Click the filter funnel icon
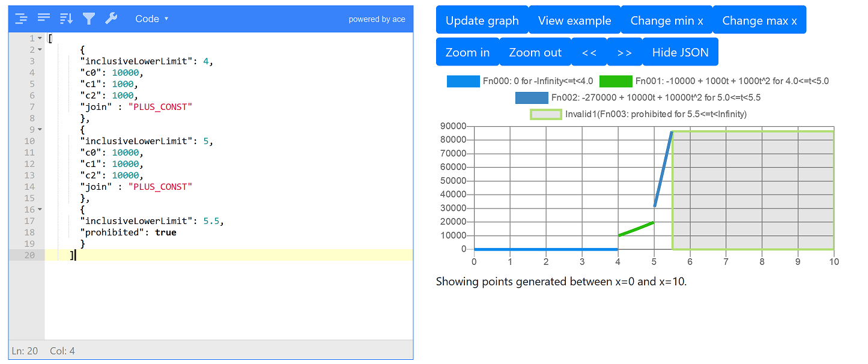This screenshot has width=868, height=364. pyautogui.click(x=89, y=19)
